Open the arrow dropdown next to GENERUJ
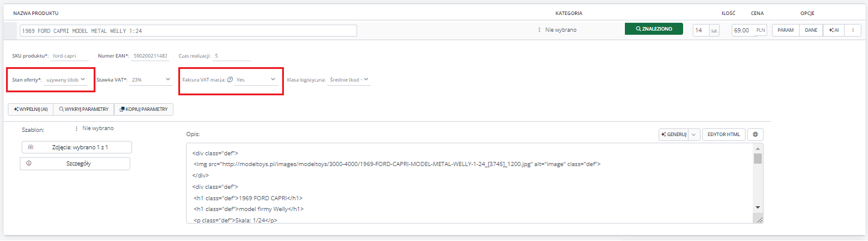This screenshot has width=868, height=241. 694,134
